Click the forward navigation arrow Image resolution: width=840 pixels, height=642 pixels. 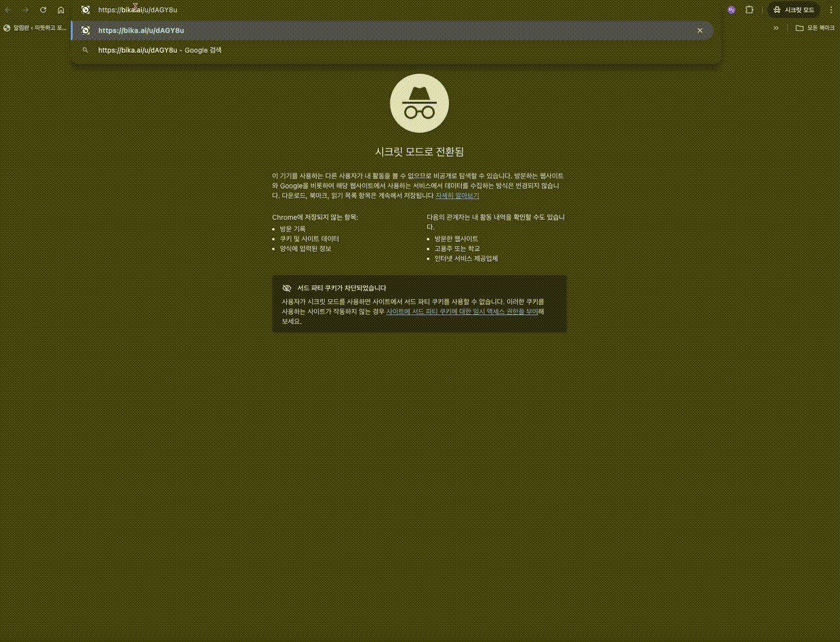coord(25,10)
